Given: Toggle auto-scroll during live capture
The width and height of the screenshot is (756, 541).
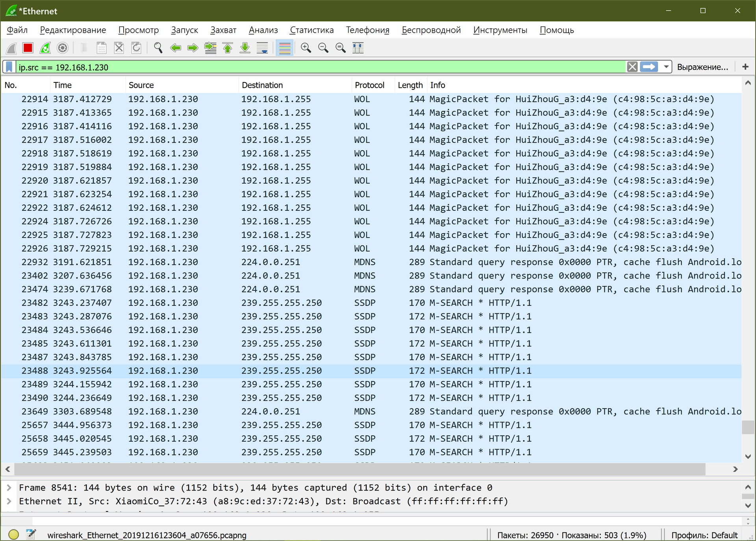Looking at the screenshot, I should [x=262, y=48].
